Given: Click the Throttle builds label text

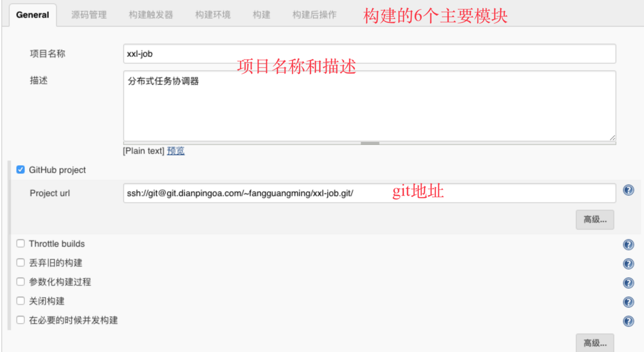Looking at the screenshot, I should 57,244.
